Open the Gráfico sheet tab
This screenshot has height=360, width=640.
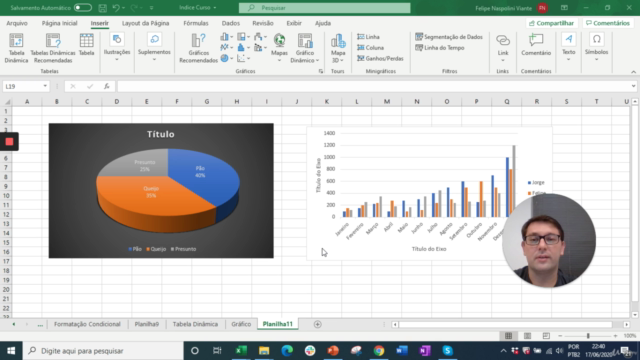tap(241, 324)
